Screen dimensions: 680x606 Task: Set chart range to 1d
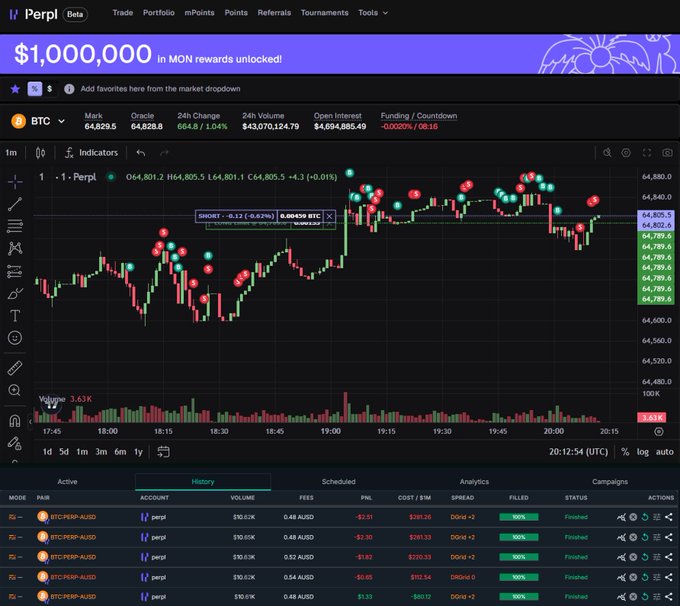pos(47,452)
